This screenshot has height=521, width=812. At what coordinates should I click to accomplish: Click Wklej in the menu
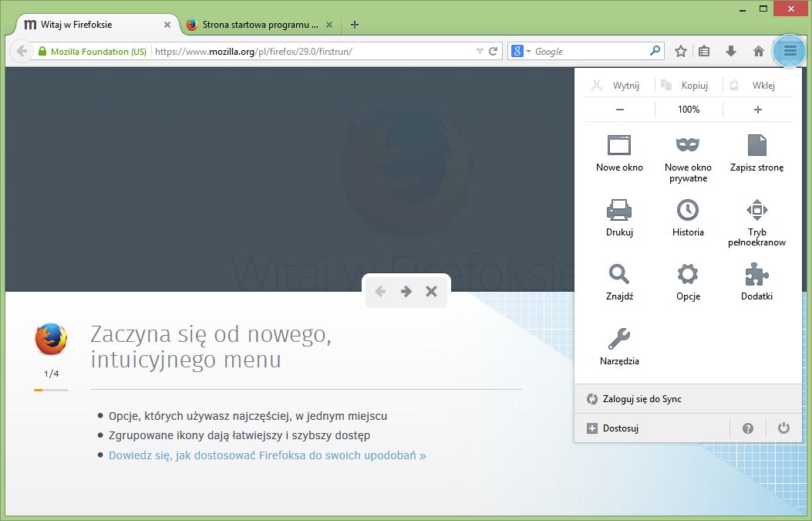pos(757,86)
